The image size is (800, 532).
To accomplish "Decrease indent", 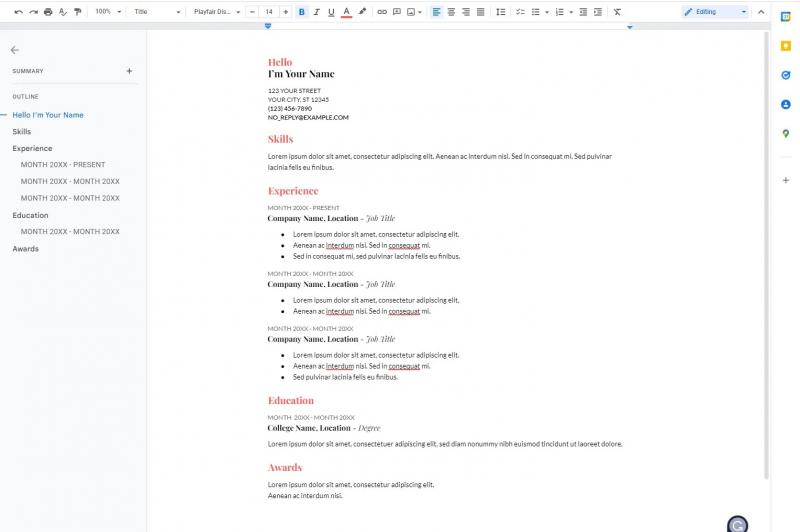I will pos(583,12).
